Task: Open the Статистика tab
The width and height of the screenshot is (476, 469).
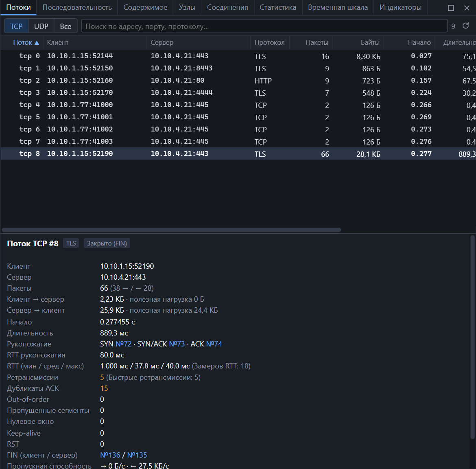Action: (x=278, y=8)
